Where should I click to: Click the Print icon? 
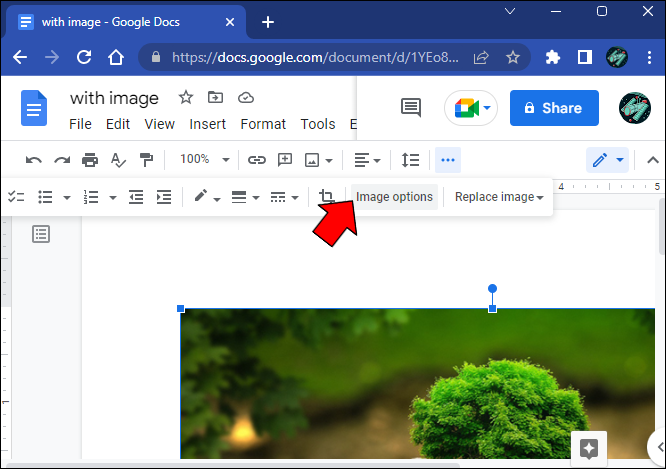(x=90, y=160)
